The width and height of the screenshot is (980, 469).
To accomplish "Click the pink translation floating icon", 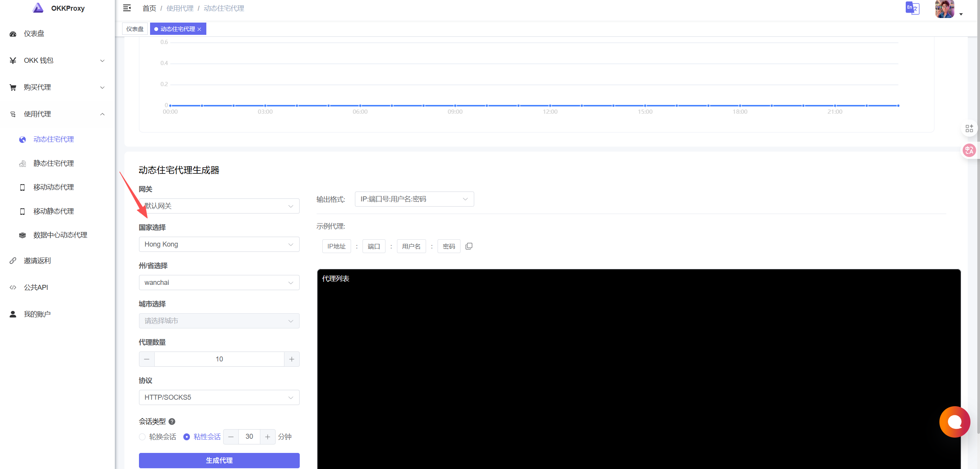I will pos(969,150).
